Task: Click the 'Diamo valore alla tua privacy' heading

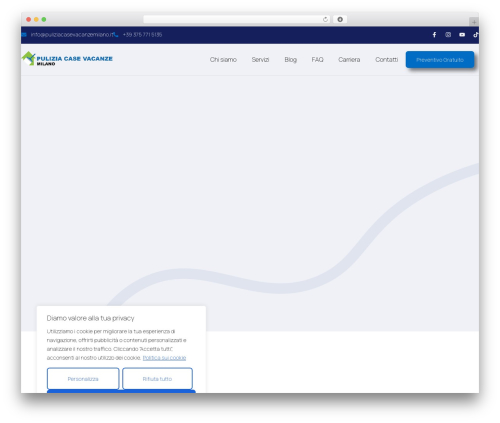Action: pyautogui.click(x=90, y=318)
